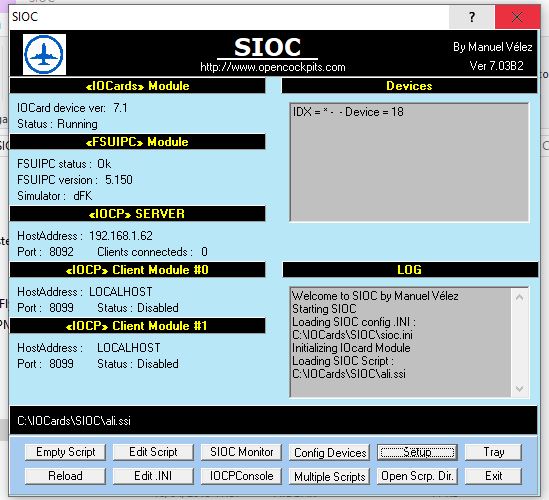
Task: Close the SIOC window
Action: [517, 17]
